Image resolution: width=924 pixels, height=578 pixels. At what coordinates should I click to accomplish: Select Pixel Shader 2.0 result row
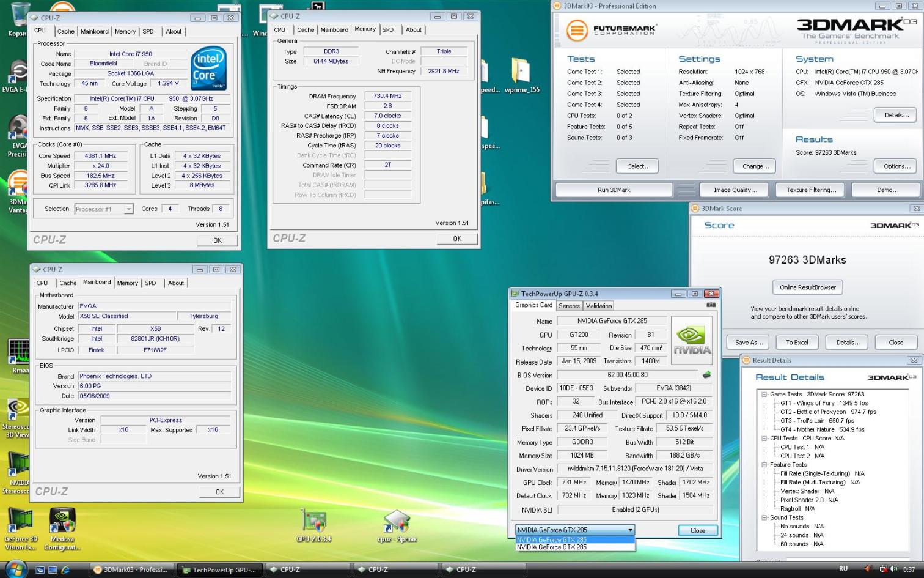[809, 500]
